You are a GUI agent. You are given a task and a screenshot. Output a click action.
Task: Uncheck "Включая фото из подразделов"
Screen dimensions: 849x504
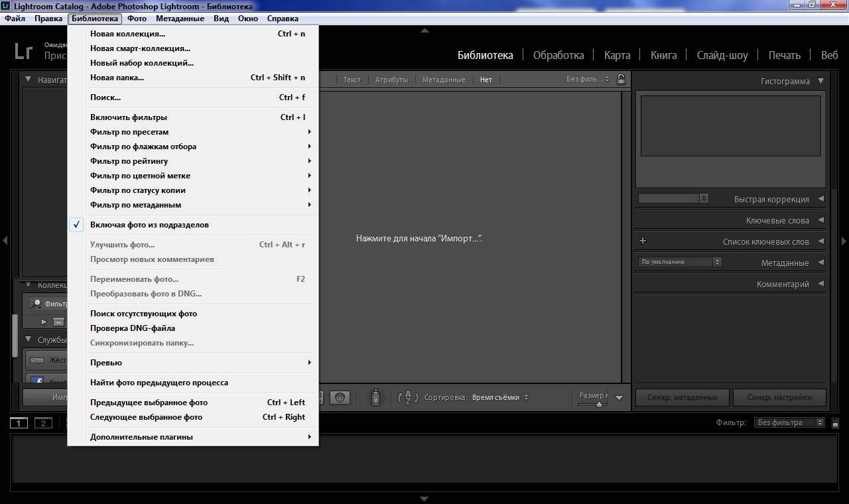point(193,225)
